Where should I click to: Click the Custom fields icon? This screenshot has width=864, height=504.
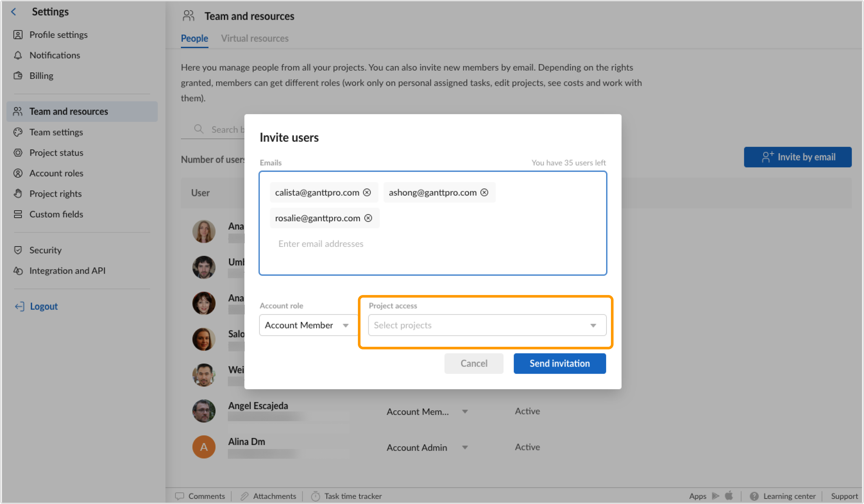(x=18, y=214)
